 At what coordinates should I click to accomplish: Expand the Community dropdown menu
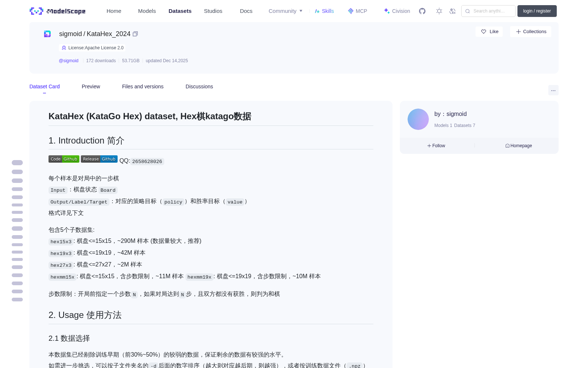[286, 11]
